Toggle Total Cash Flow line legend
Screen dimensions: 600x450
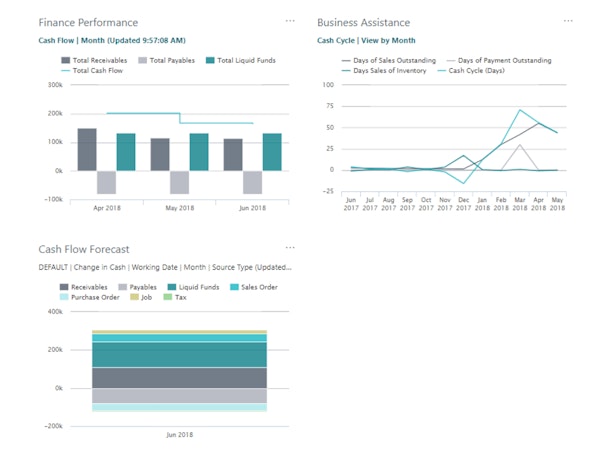[x=92, y=71]
